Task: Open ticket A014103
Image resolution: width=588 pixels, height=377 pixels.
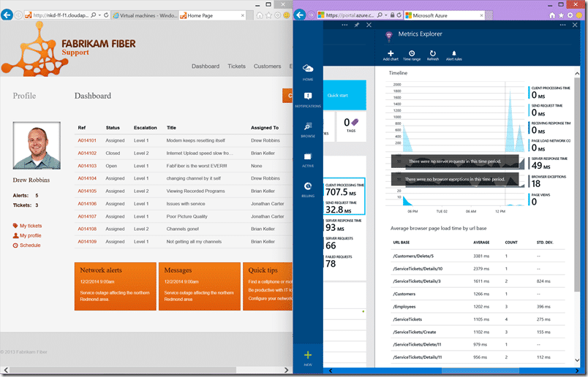Action: (87, 166)
